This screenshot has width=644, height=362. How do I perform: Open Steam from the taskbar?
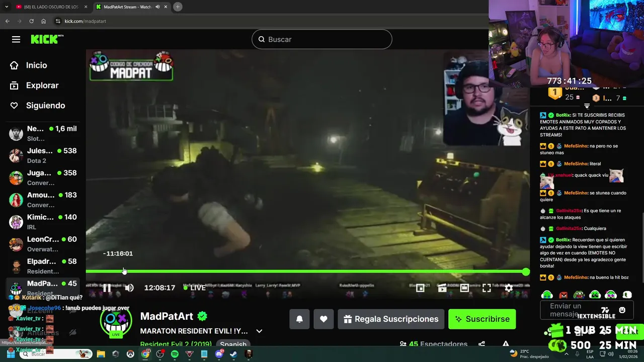[x=233, y=354]
